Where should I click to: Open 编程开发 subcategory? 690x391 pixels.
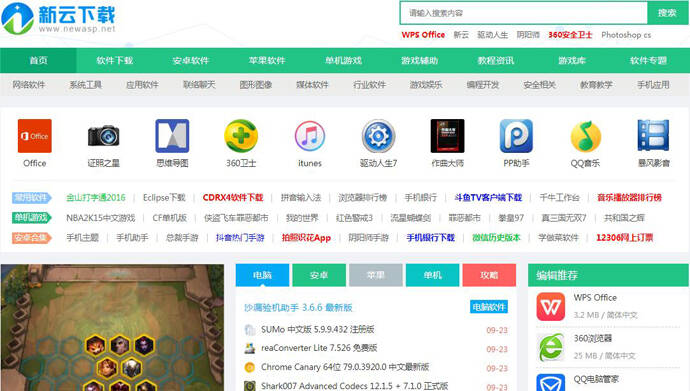[x=483, y=84]
